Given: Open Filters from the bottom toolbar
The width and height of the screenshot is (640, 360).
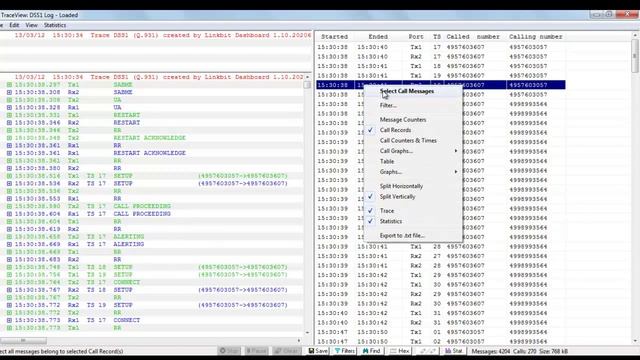Looking at the screenshot, I should (345, 351).
